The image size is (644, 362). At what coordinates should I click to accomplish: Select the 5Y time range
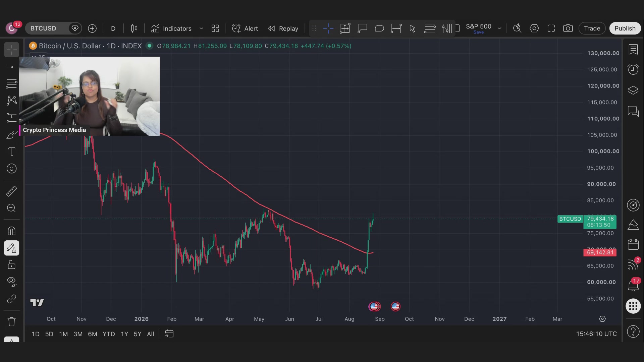coord(138,334)
